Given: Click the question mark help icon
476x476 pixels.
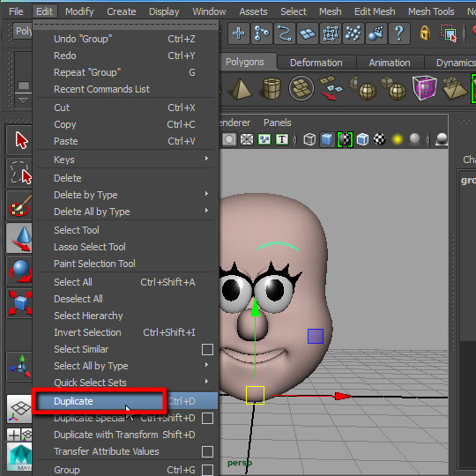Looking at the screenshot, I should coord(399,33).
